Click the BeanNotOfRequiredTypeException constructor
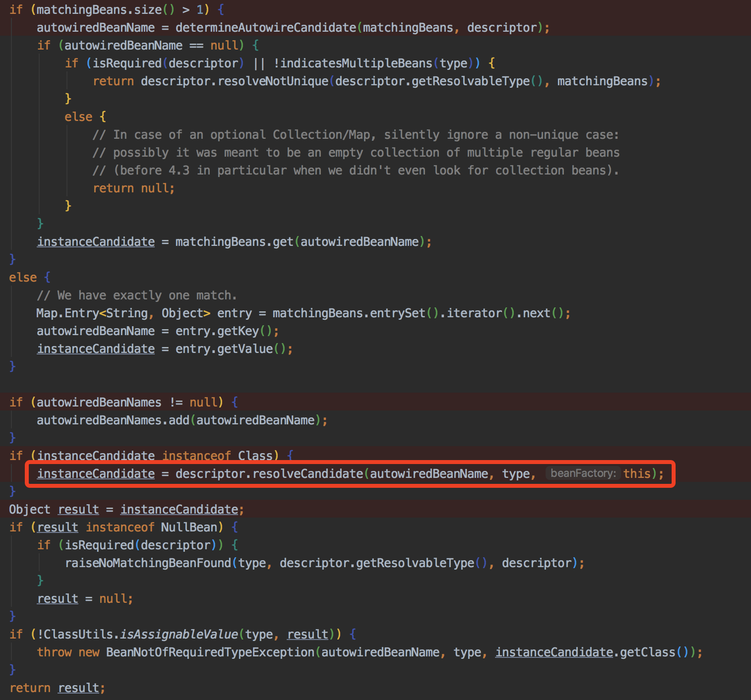This screenshot has width=751, height=700. 210,652
